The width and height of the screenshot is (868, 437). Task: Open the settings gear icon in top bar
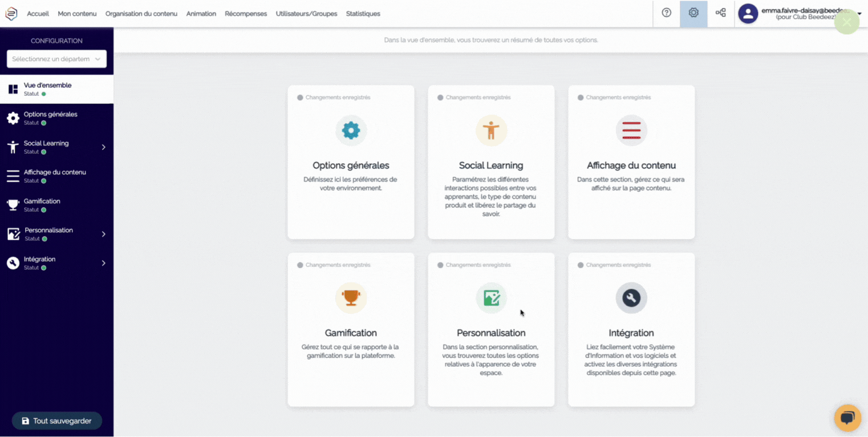click(693, 13)
